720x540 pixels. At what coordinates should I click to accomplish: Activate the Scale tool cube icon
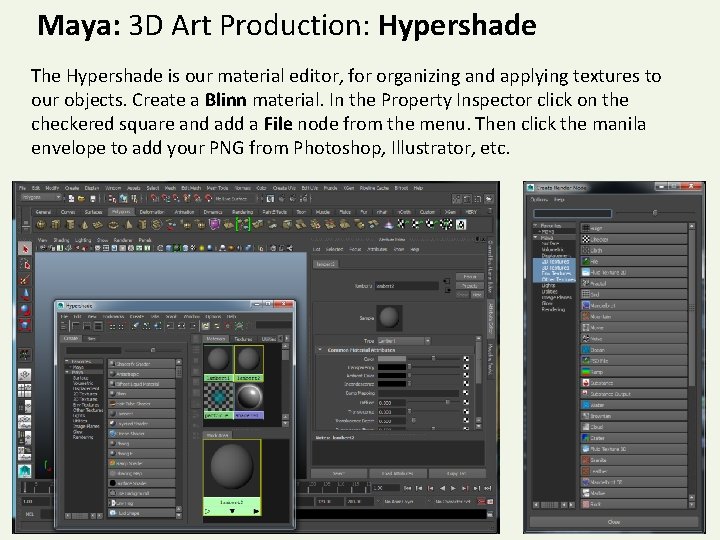(x=25, y=325)
